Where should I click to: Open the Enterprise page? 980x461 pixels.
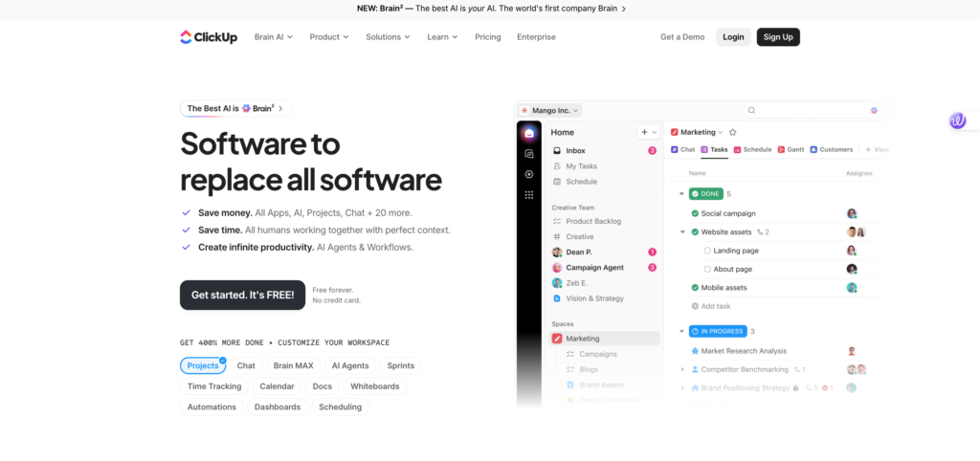[536, 37]
